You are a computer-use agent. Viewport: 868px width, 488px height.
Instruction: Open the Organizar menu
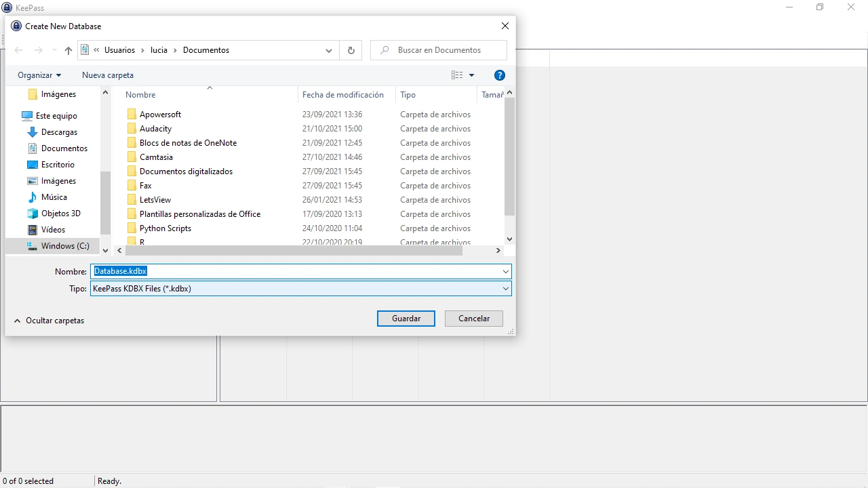pyautogui.click(x=39, y=75)
